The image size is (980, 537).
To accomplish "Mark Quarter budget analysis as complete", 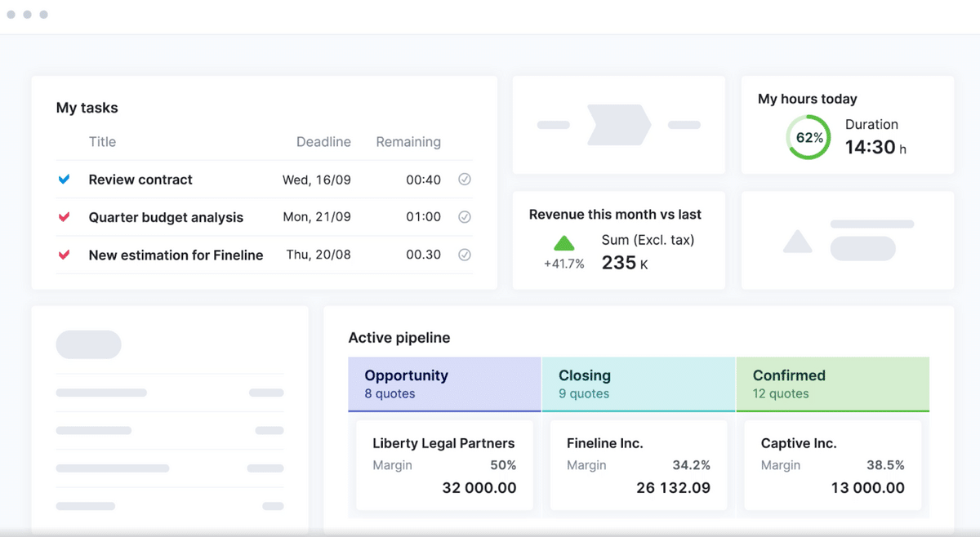I will click(x=465, y=217).
